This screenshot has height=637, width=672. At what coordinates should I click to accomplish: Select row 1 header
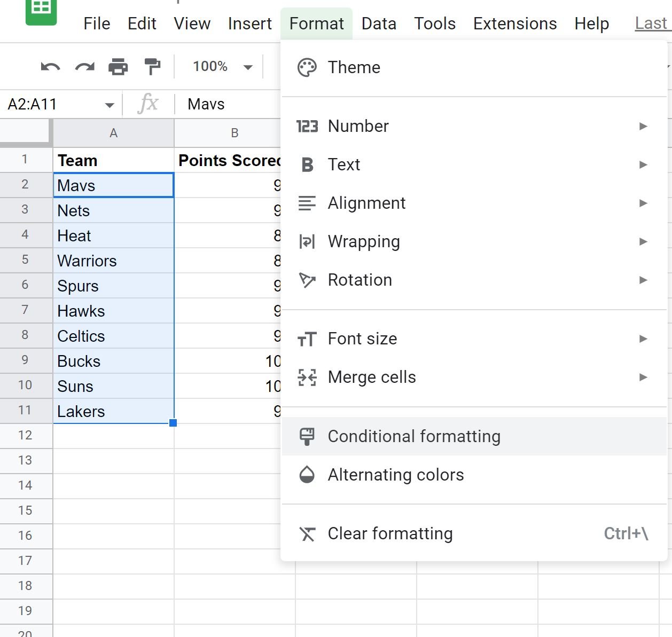click(x=26, y=160)
